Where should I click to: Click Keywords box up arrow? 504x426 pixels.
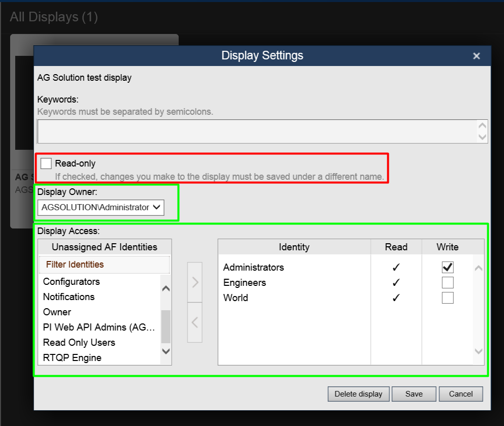click(482, 126)
